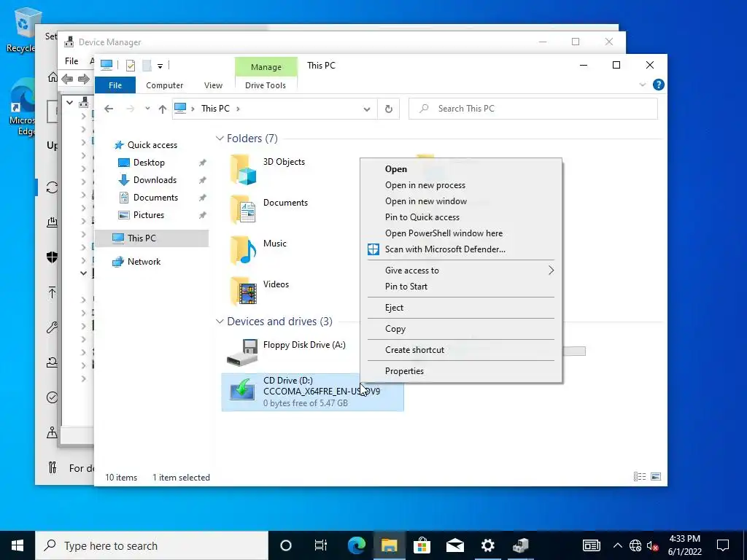Open Device Manager icon on the taskbar
The height and width of the screenshot is (560, 747).
(520, 545)
